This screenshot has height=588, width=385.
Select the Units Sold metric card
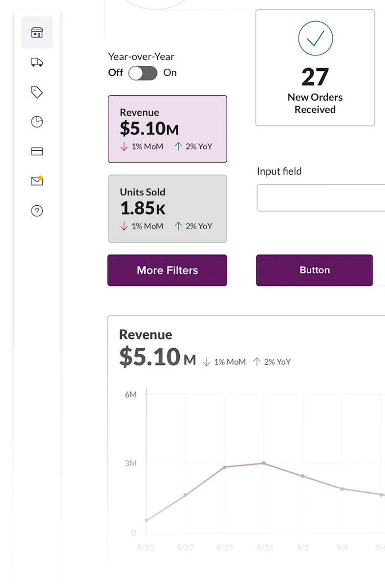168,209
